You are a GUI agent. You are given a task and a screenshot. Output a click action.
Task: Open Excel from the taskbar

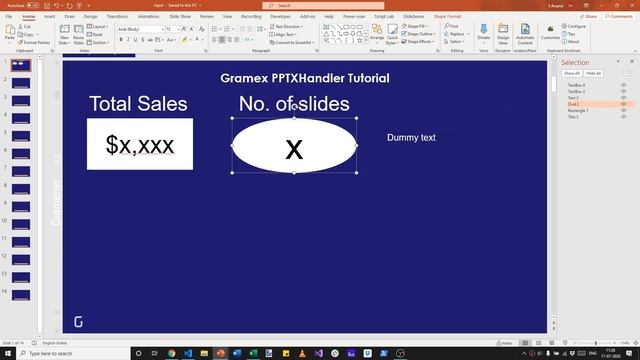coord(253,353)
